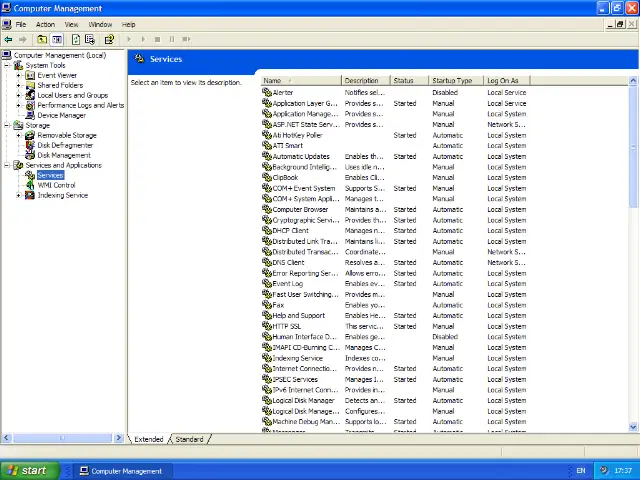
Task: Expand the Indexing Service tree node
Action: click(18, 195)
